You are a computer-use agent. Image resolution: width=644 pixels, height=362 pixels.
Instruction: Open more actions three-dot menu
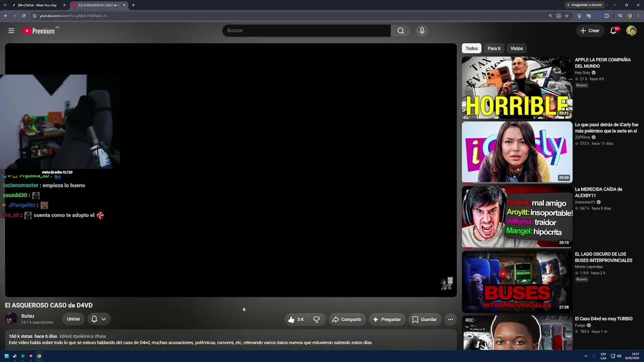tap(450, 319)
